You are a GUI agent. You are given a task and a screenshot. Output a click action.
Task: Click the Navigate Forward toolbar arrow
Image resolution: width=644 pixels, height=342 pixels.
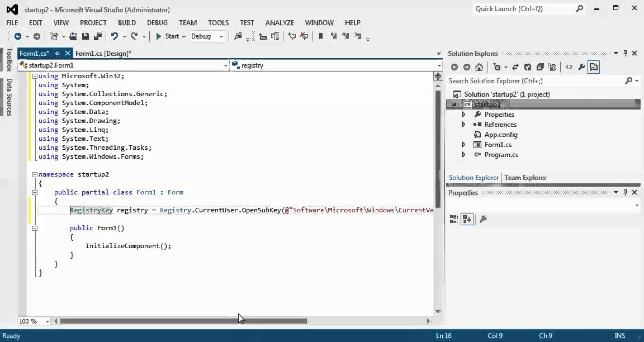pos(36,36)
